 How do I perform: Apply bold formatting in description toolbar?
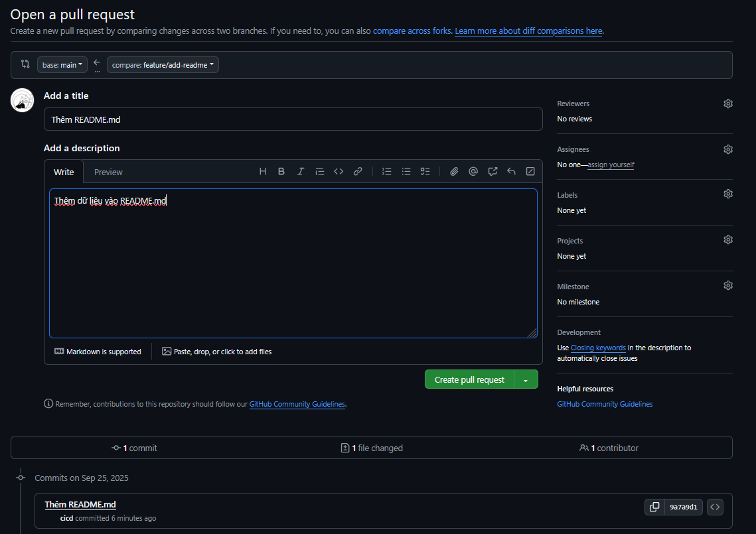pyautogui.click(x=281, y=171)
